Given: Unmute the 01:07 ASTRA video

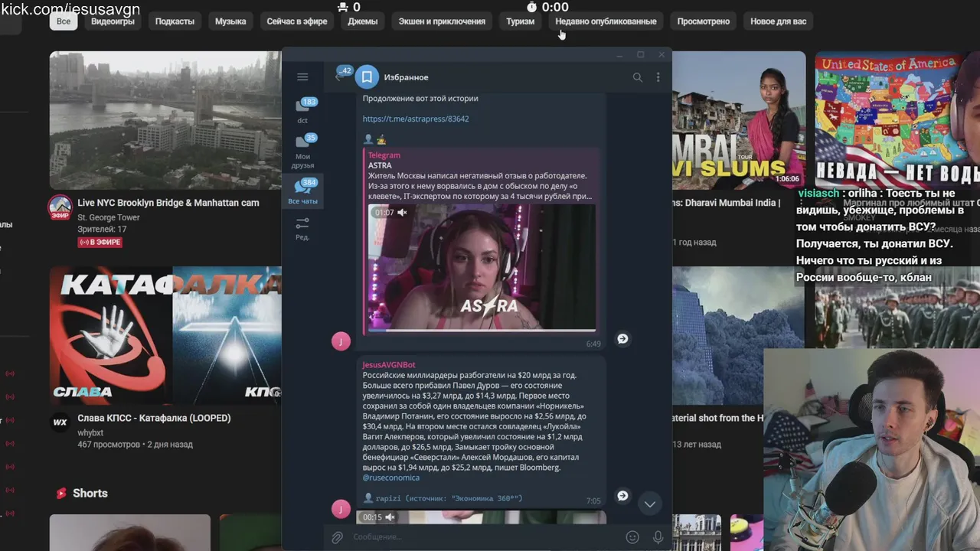Looking at the screenshot, I should pyautogui.click(x=402, y=213).
